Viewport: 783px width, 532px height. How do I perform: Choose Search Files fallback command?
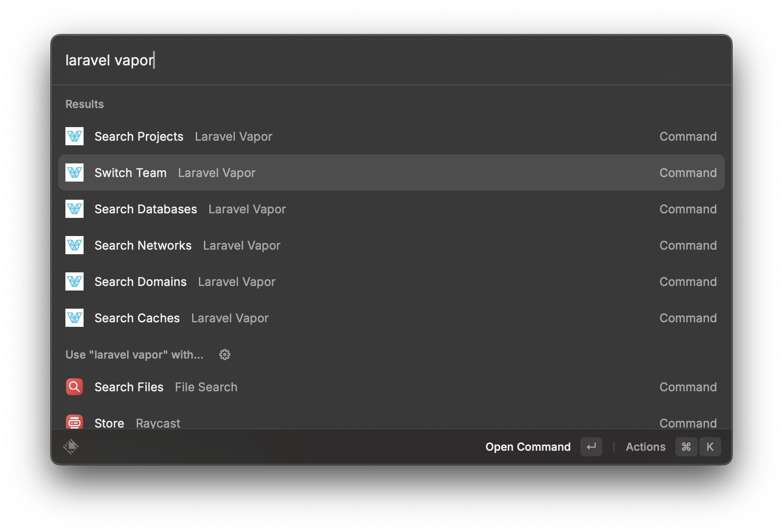(391, 387)
